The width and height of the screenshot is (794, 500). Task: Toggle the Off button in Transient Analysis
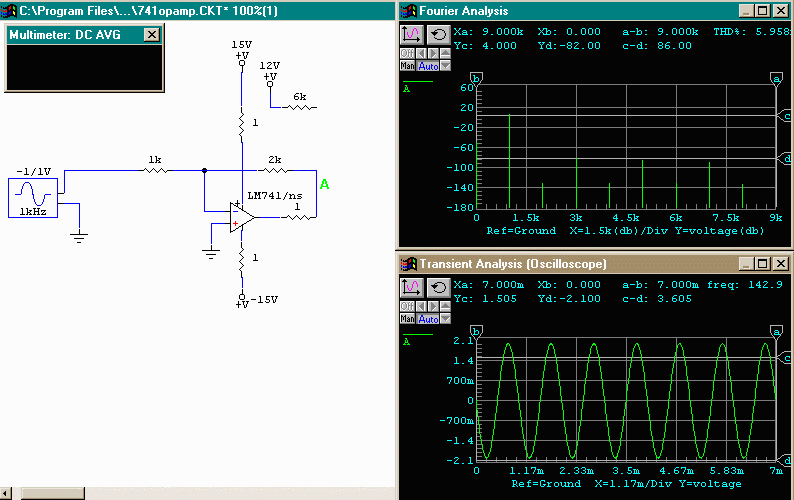tap(406, 306)
